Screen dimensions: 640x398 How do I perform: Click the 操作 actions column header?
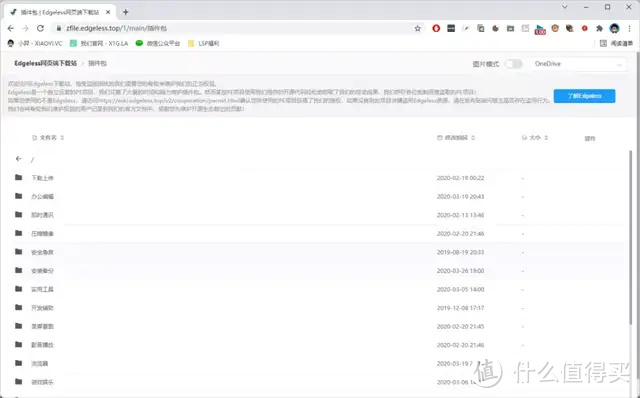click(590, 138)
